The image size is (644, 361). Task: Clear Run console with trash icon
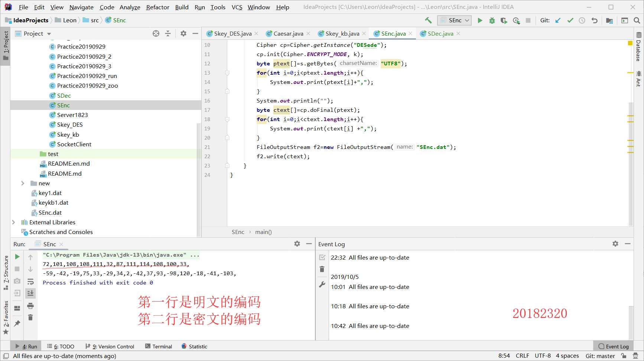pos(30,318)
